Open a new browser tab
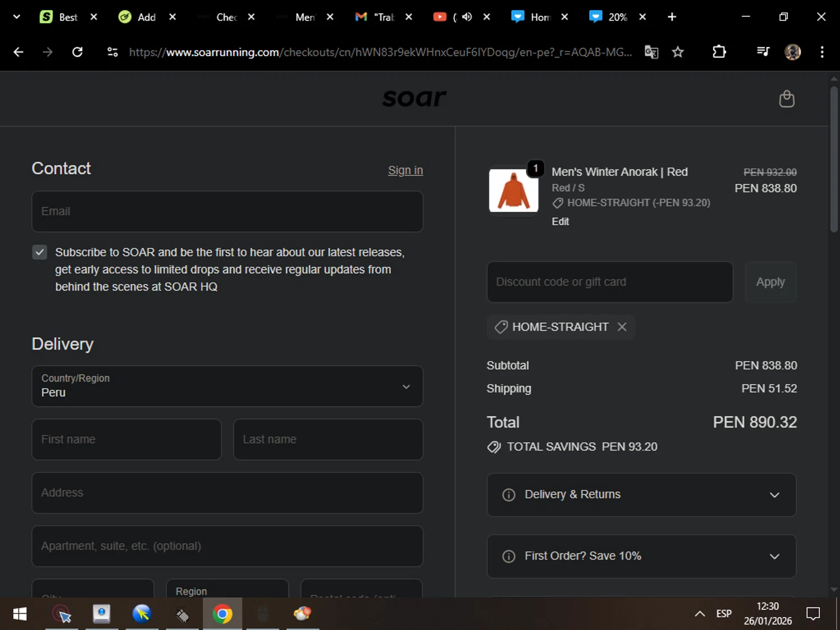Image resolution: width=840 pixels, height=630 pixels. click(672, 17)
